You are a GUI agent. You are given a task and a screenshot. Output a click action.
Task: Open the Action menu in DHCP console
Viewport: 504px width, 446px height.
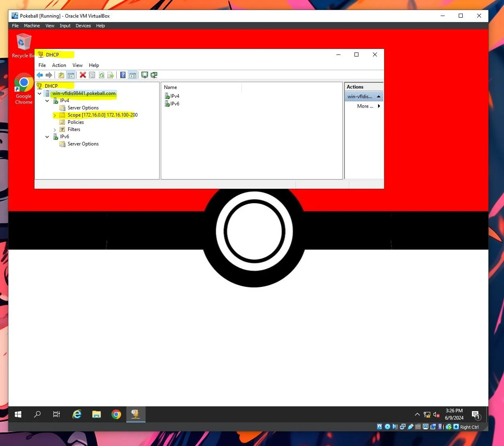point(59,65)
